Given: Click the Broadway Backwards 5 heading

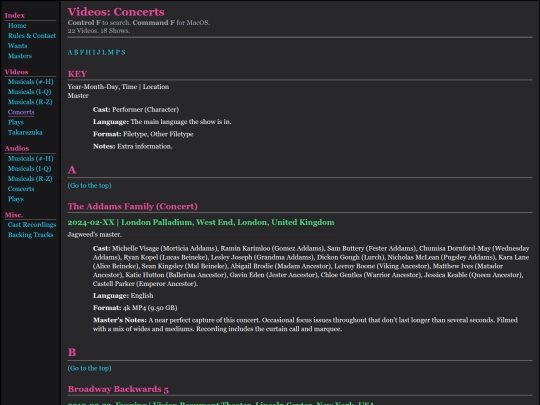Looking at the screenshot, I should click(118, 389).
